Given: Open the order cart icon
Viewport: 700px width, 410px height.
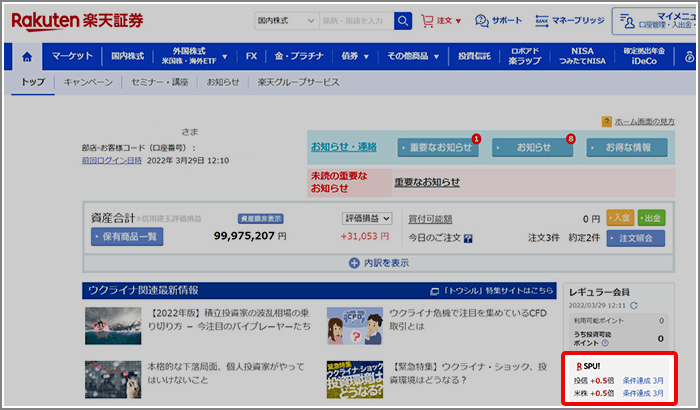Looking at the screenshot, I should click(x=427, y=21).
